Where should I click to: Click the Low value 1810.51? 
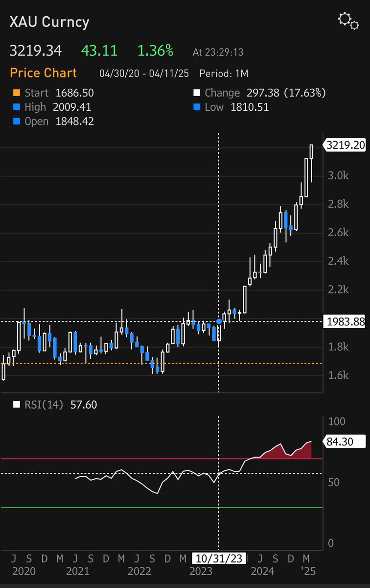pyautogui.click(x=250, y=107)
